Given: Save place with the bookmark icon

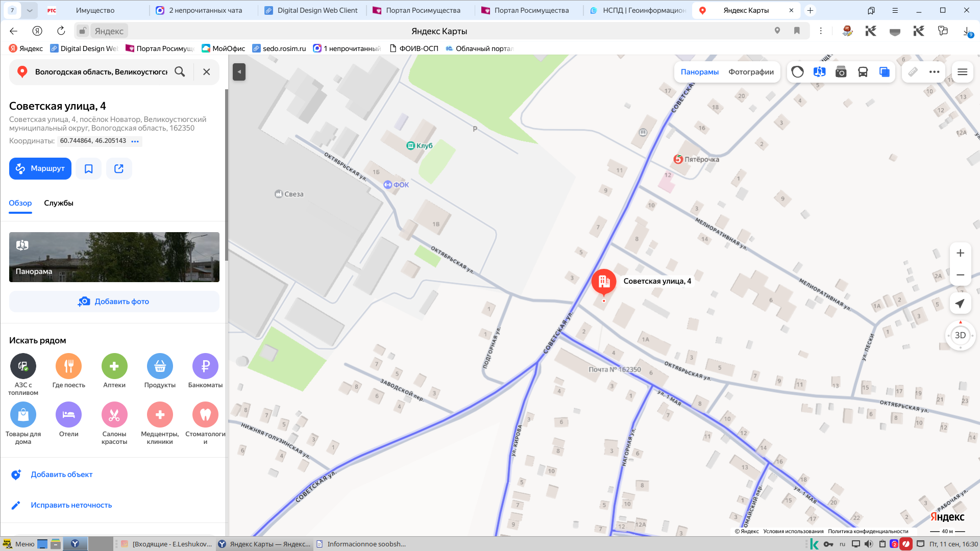Looking at the screenshot, I should [x=89, y=168].
